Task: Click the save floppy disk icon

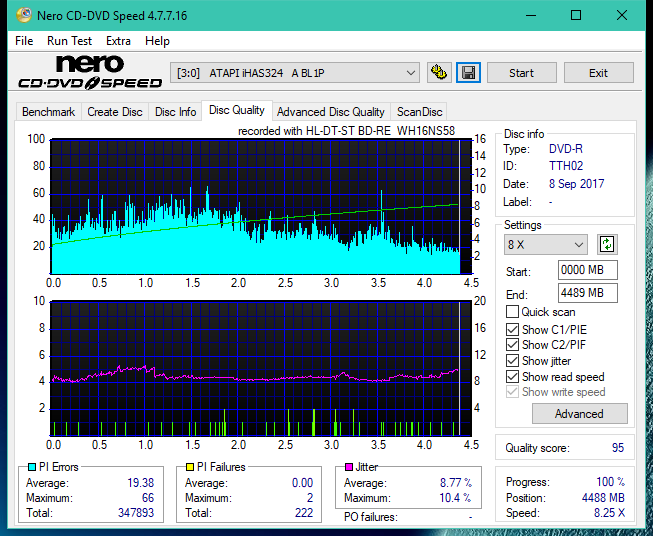Action: pyautogui.click(x=468, y=73)
